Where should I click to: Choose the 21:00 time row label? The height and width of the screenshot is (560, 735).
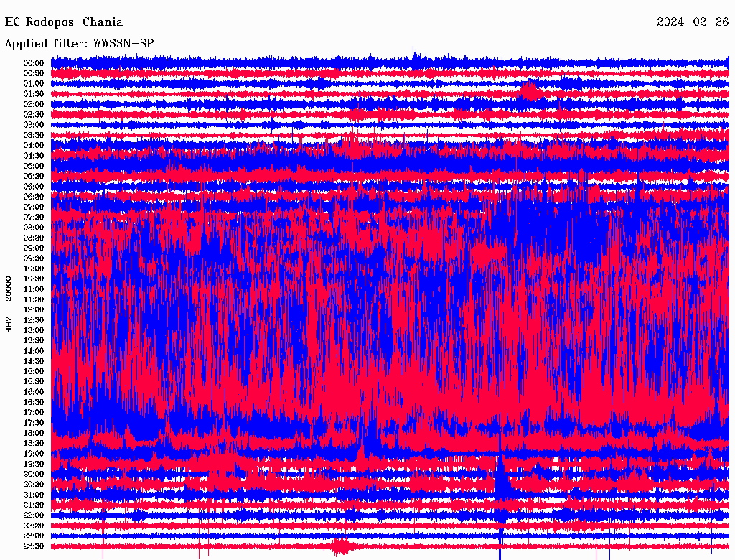pyautogui.click(x=34, y=495)
